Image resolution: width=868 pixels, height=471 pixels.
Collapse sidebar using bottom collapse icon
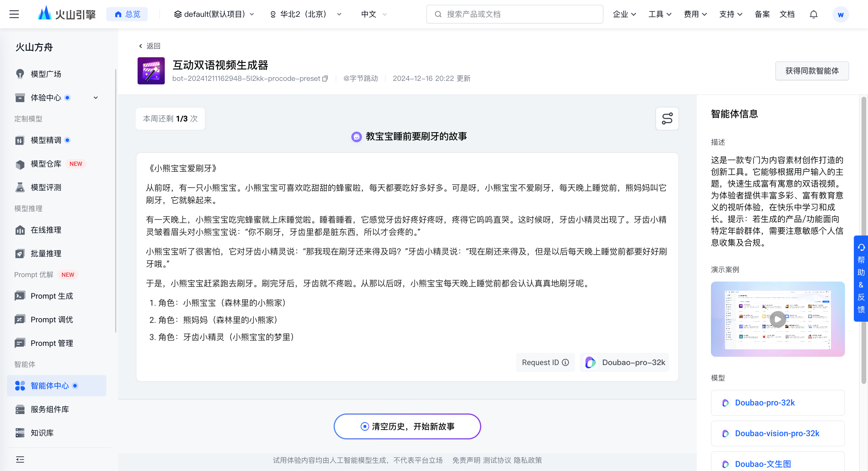pyautogui.click(x=20, y=459)
